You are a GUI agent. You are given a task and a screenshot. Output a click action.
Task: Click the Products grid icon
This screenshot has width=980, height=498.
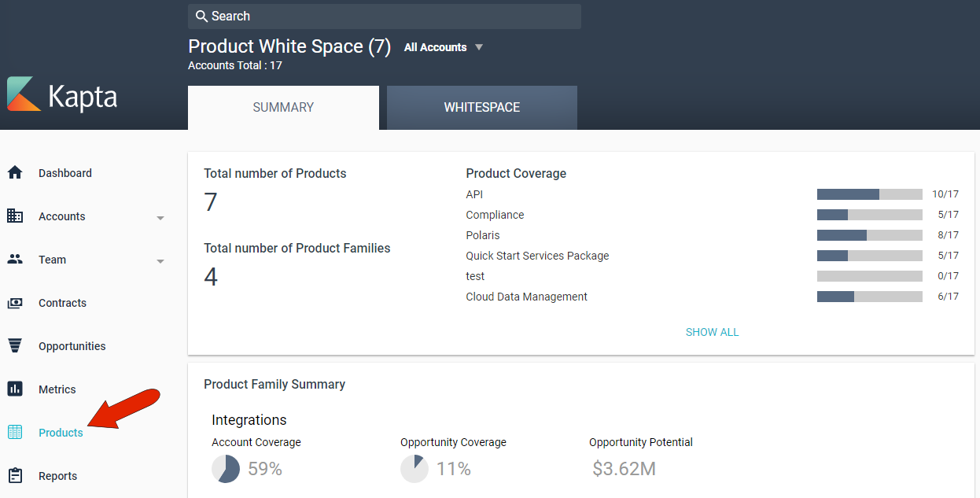(x=15, y=433)
